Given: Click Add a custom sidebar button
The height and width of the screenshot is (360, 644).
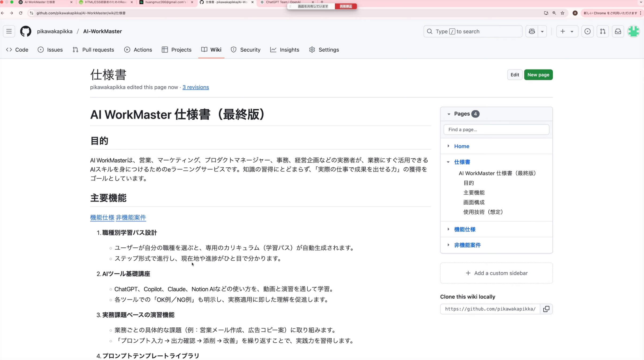Looking at the screenshot, I should tap(496, 273).
